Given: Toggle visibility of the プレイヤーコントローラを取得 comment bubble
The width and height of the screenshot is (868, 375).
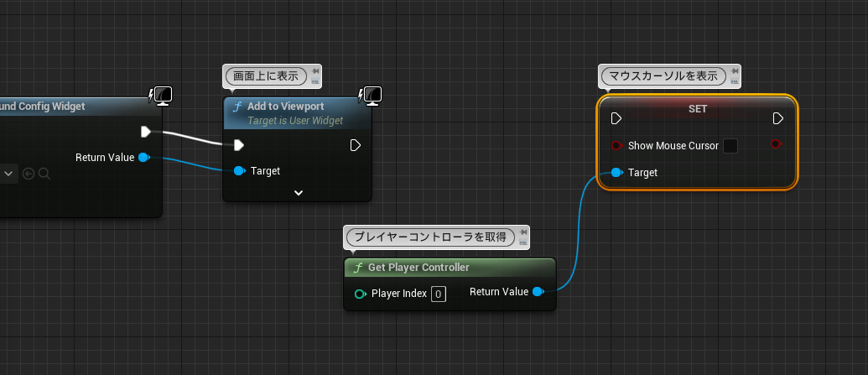Looking at the screenshot, I should coord(523,242).
